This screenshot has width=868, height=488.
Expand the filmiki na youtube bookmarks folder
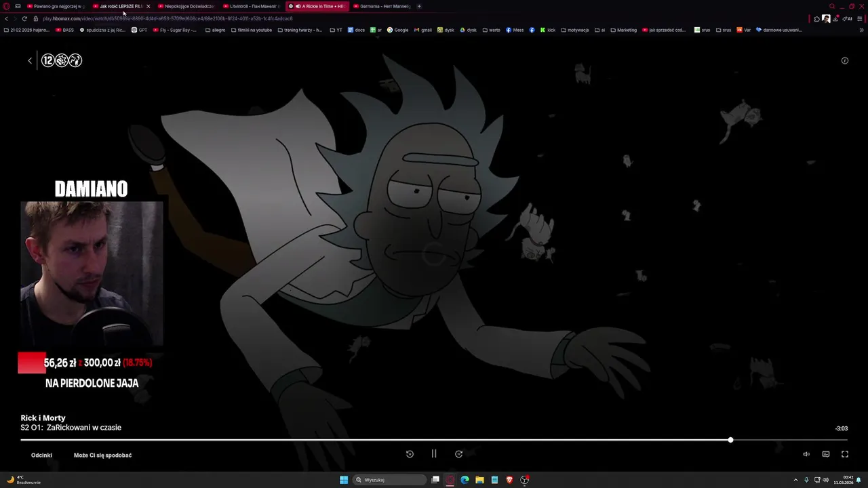point(252,30)
